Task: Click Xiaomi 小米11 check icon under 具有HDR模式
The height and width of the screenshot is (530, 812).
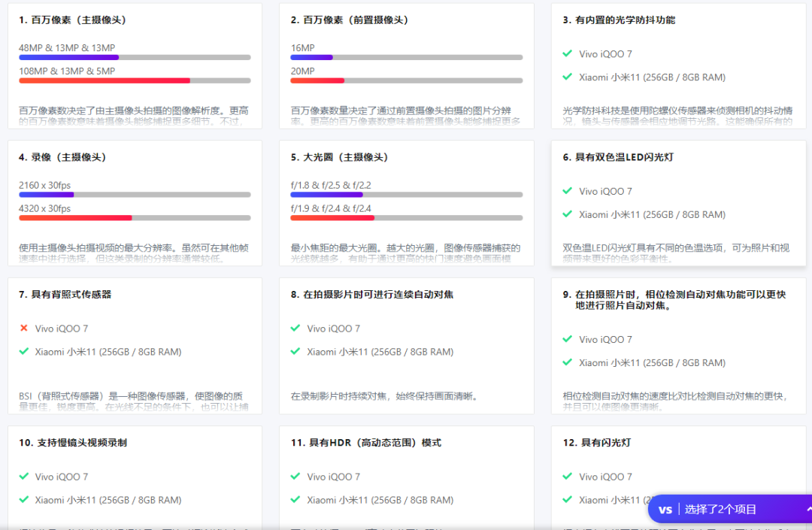Action: (x=295, y=499)
